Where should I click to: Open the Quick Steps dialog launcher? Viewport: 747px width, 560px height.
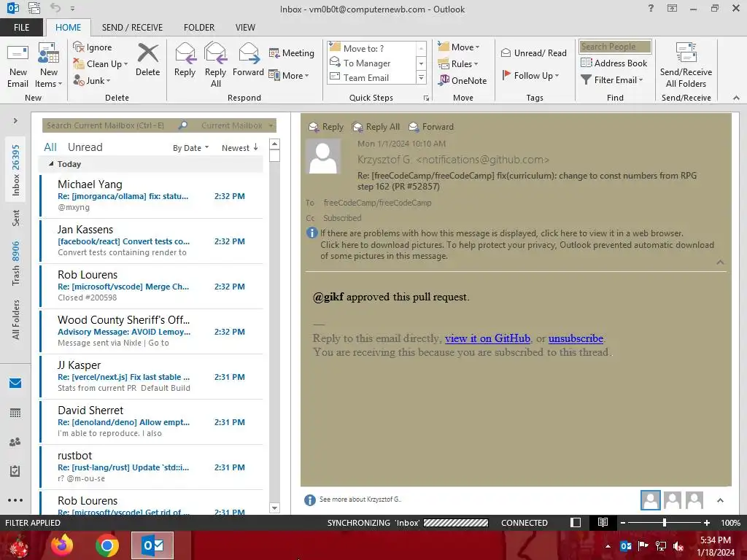click(426, 98)
